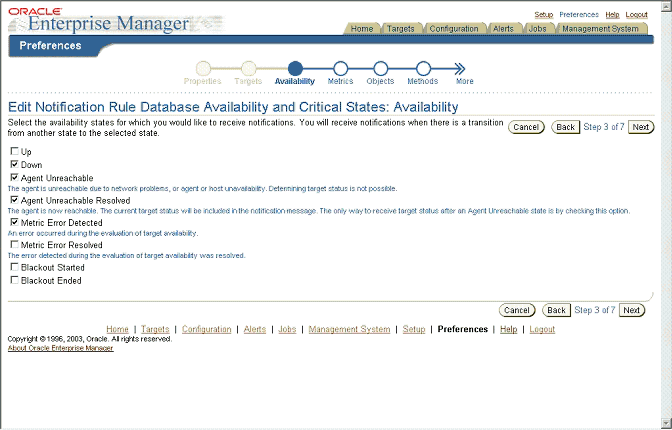Click the current Availability step circle

click(294, 68)
